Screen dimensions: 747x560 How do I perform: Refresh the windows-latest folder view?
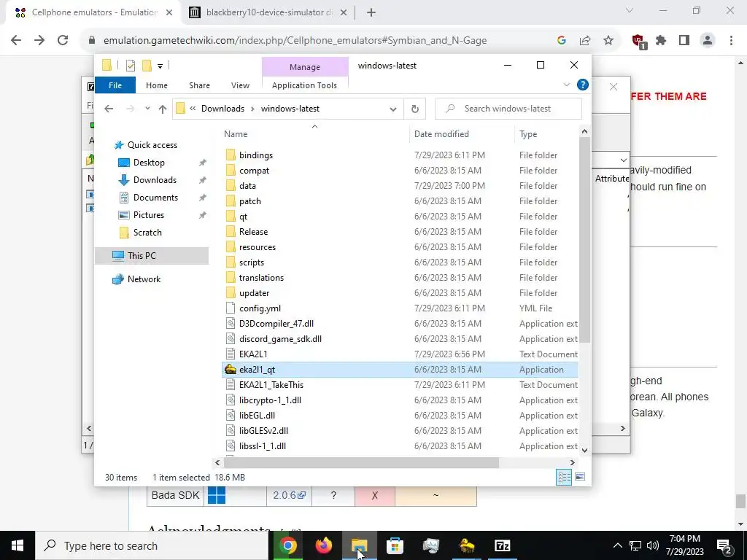pos(415,109)
